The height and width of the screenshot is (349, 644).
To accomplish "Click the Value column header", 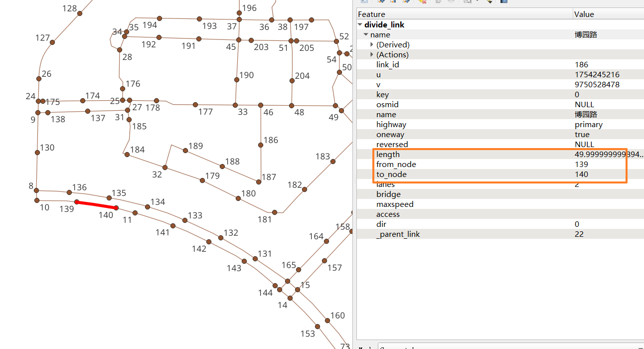I will tap(608, 14).
